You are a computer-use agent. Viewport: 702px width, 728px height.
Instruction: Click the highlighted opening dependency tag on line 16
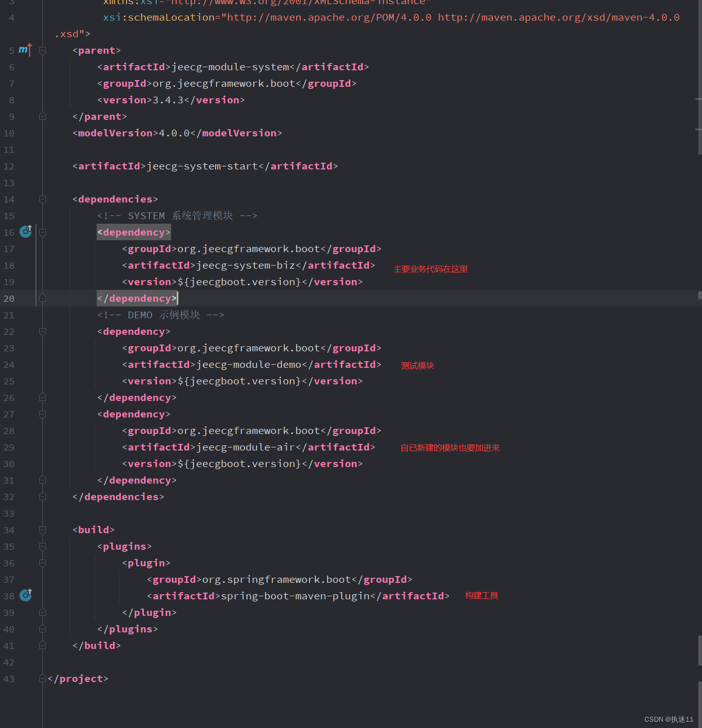[134, 233]
